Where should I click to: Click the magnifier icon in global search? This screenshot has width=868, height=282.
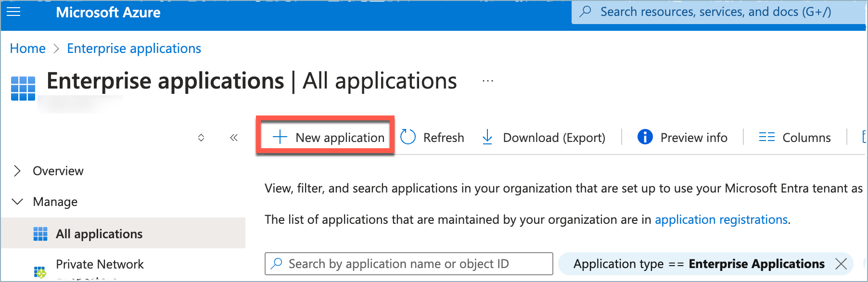pyautogui.click(x=586, y=12)
